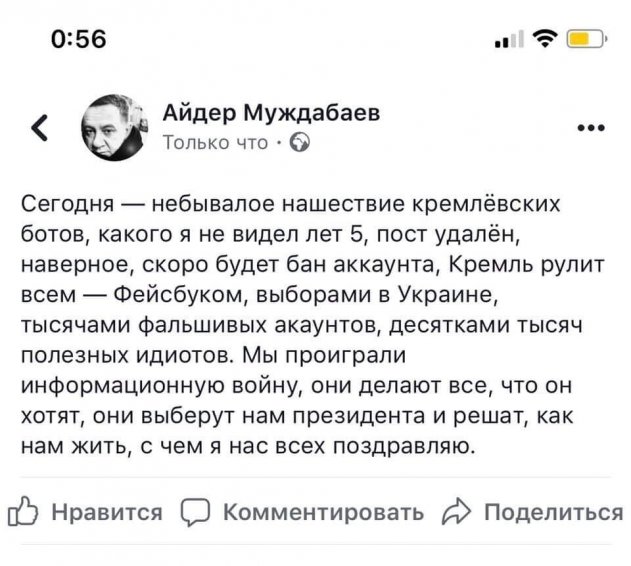This screenshot has height=566, width=631.
Task: Tap the cellular signal bars icon
Action: point(511,41)
